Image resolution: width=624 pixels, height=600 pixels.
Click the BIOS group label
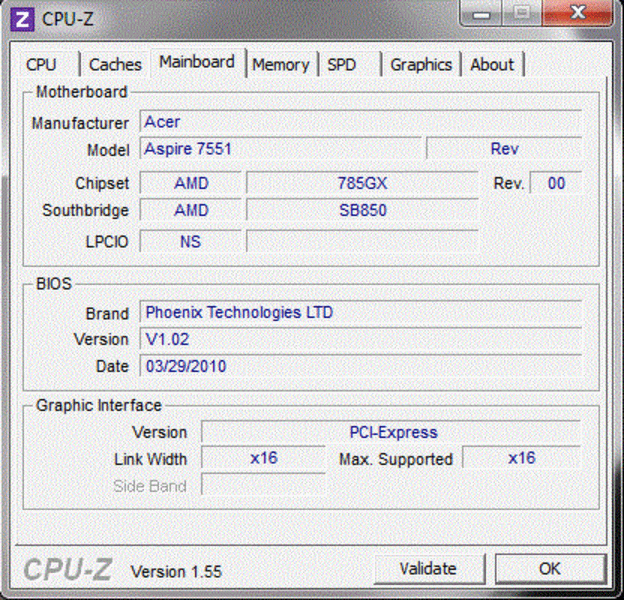pos(54,284)
